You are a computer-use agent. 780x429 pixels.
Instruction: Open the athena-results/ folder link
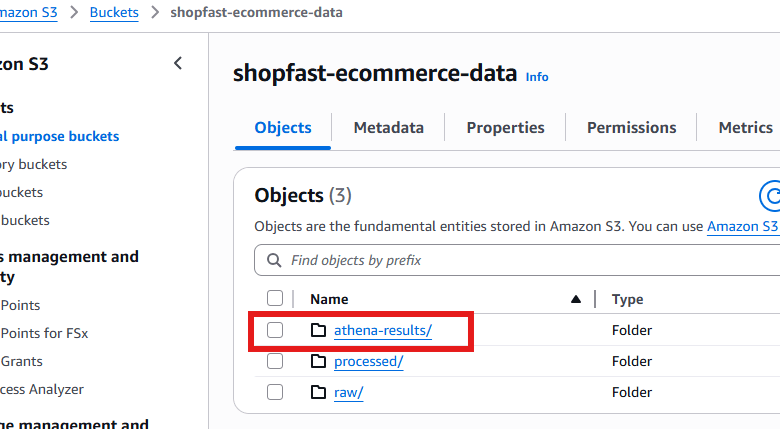[383, 330]
